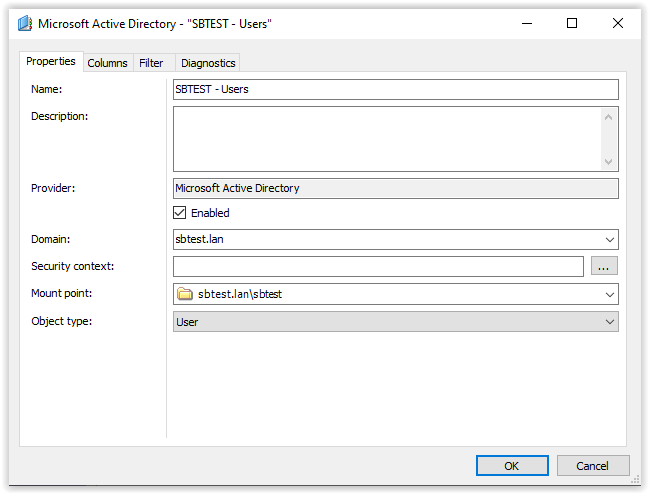Screen dimensions: 649x494
Task: Expand the Mount point dropdown
Action: tap(609, 295)
